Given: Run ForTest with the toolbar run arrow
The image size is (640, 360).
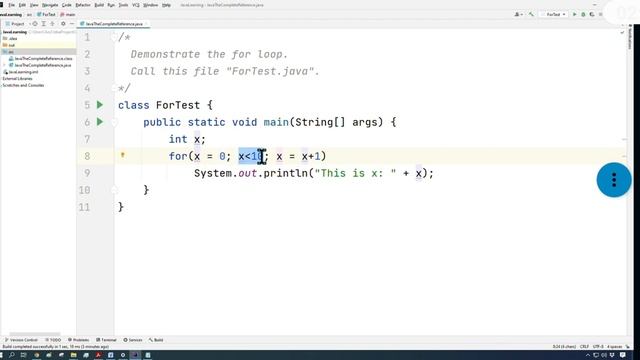Looking at the screenshot, I should pyautogui.click(x=574, y=14).
